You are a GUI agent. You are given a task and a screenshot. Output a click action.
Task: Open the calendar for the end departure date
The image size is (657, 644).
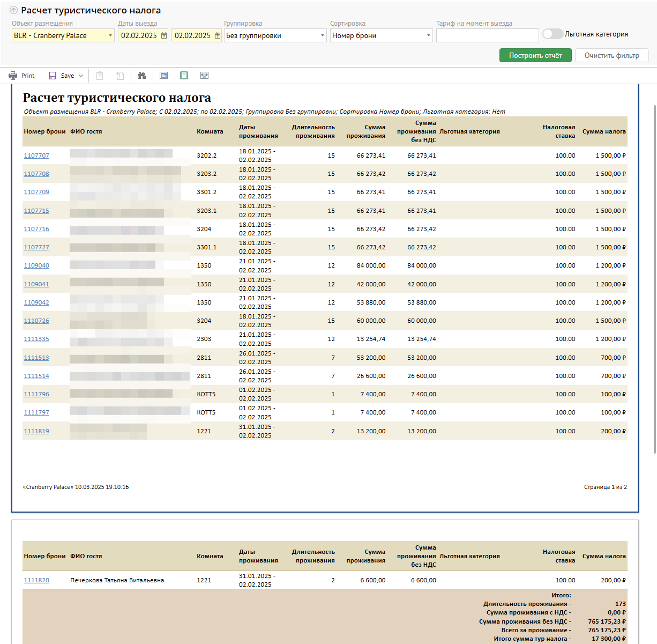218,35
